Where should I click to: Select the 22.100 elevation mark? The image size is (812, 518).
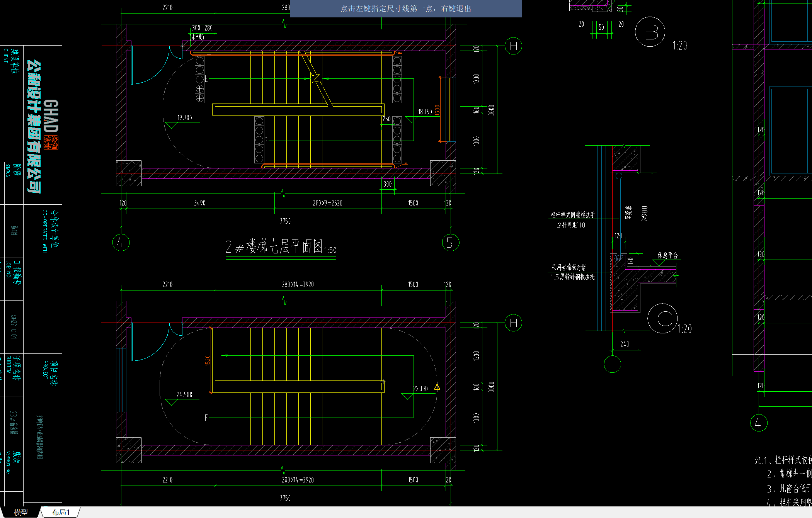pos(420,389)
